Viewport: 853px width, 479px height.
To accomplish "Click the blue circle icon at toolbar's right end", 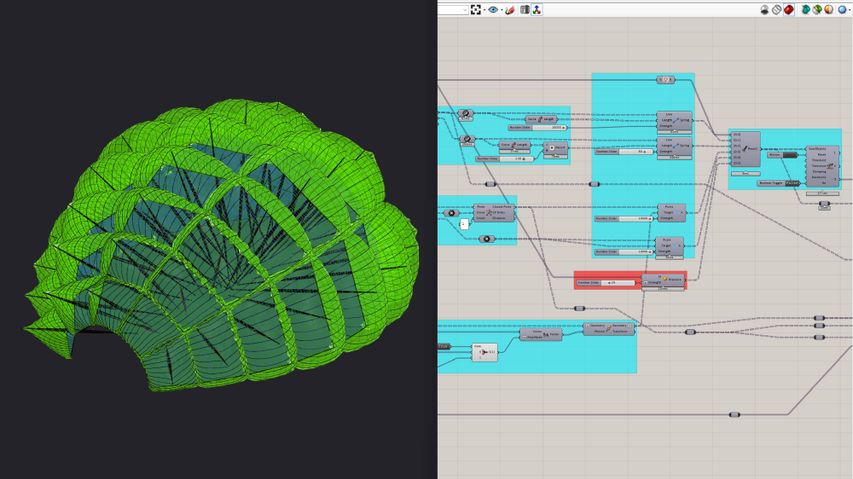I will point(843,10).
